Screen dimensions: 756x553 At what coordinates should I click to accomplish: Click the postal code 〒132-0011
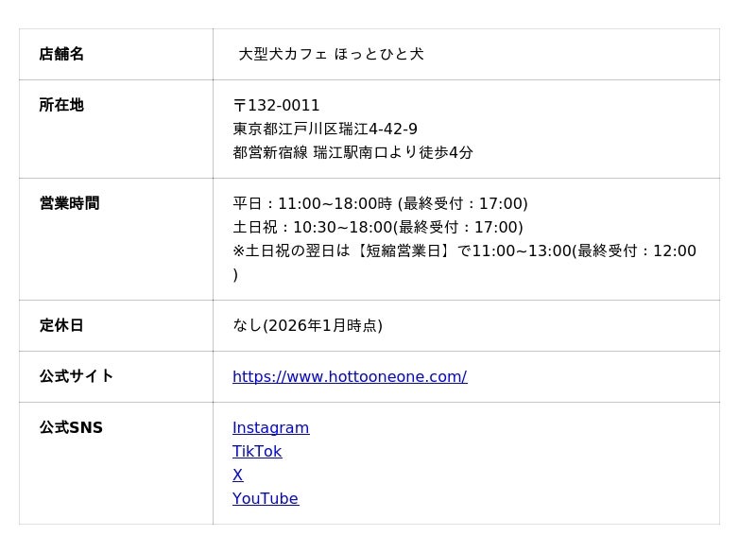tap(276, 105)
